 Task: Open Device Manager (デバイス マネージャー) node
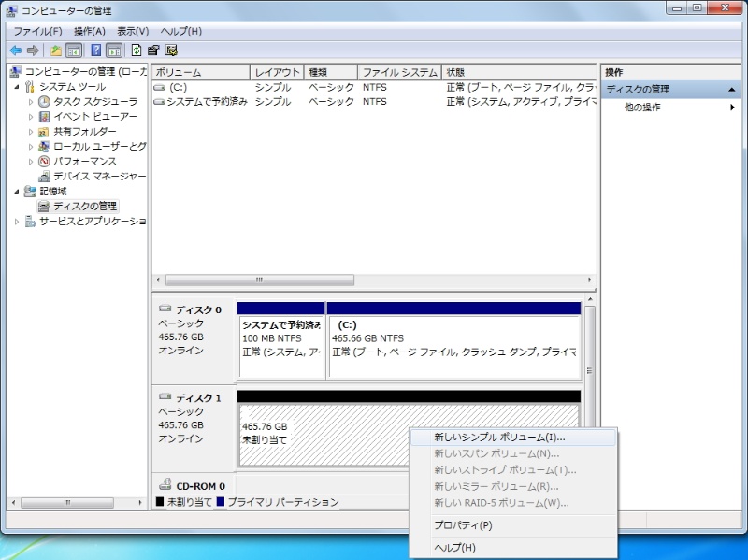tap(98, 176)
